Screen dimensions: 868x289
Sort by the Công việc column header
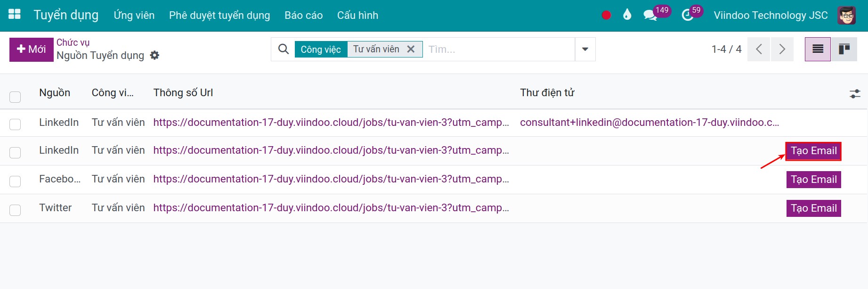coord(113,93)
